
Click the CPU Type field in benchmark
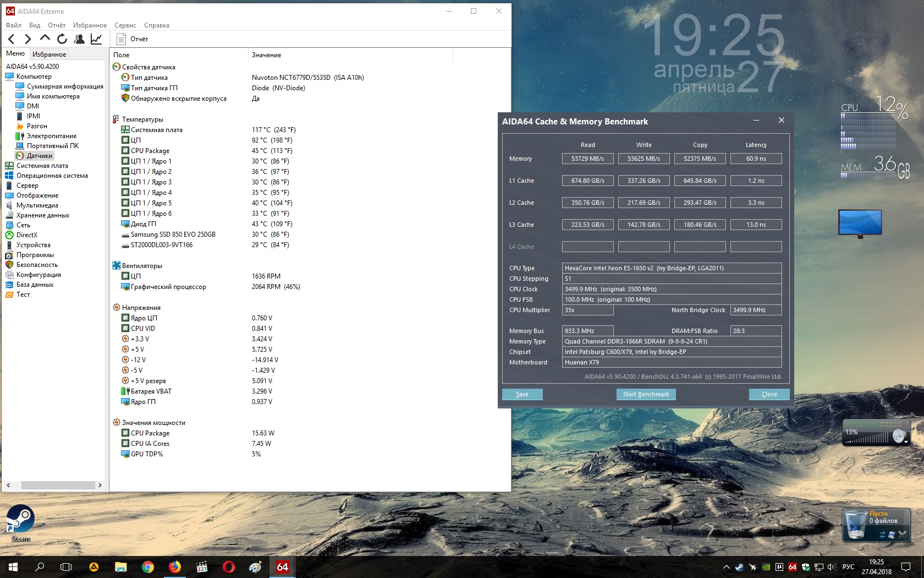[x=672, y=268]
